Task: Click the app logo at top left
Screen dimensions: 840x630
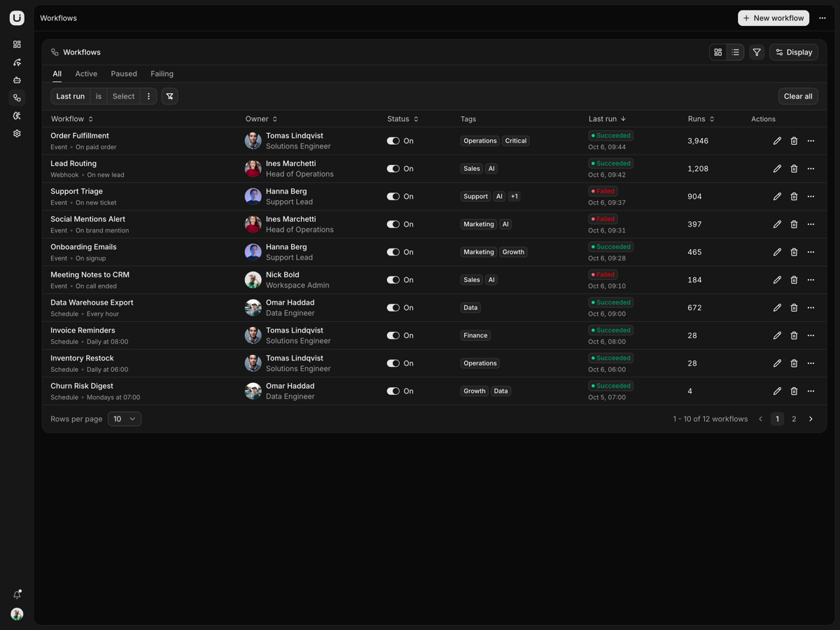Action: point(17,18)
